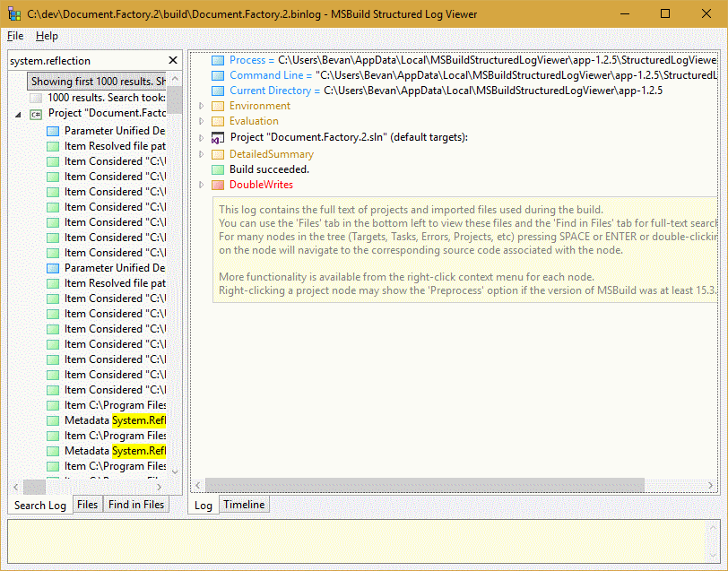
Task: Click the Showing first 1000 results button
Action: coord(98,82)
